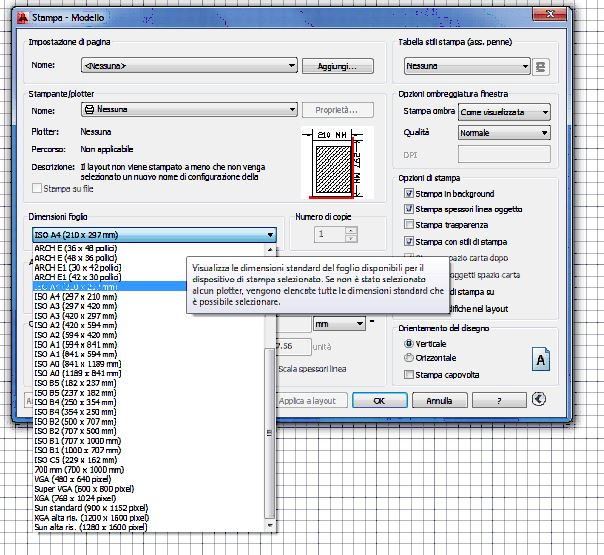Click the OK button
Viewport: 604px width, 555px height.
click(x=379, y=401)
